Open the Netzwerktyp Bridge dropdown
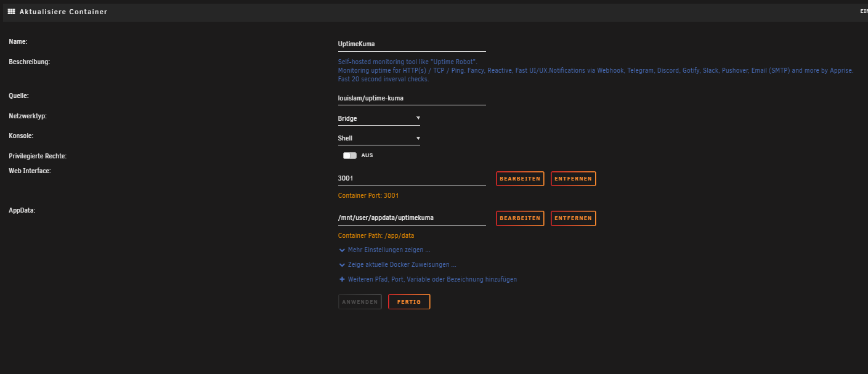Screen dimensions: 868x374 [379, 118]
